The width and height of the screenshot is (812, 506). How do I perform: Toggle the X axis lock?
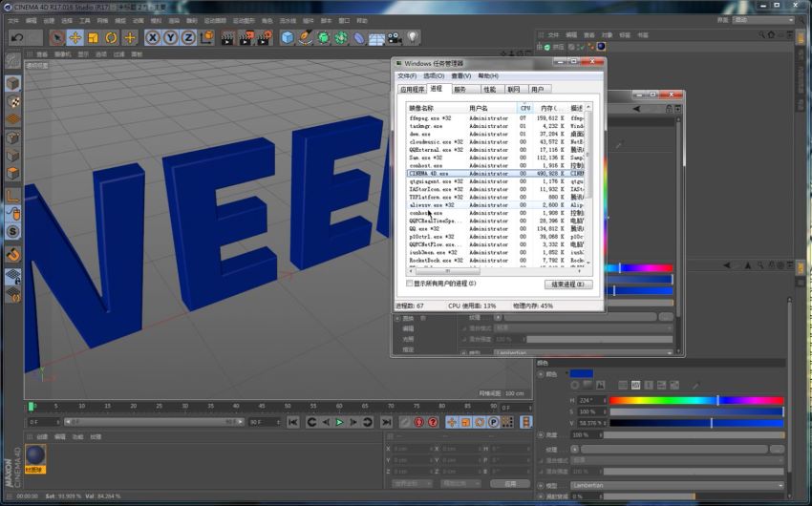(x=153, y=37)
